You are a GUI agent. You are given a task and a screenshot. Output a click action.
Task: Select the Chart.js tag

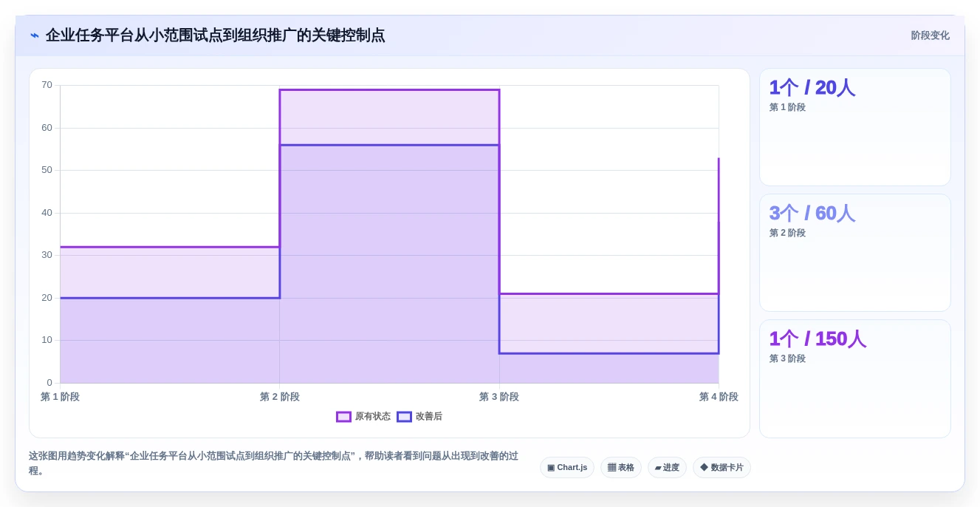point(567,468)
